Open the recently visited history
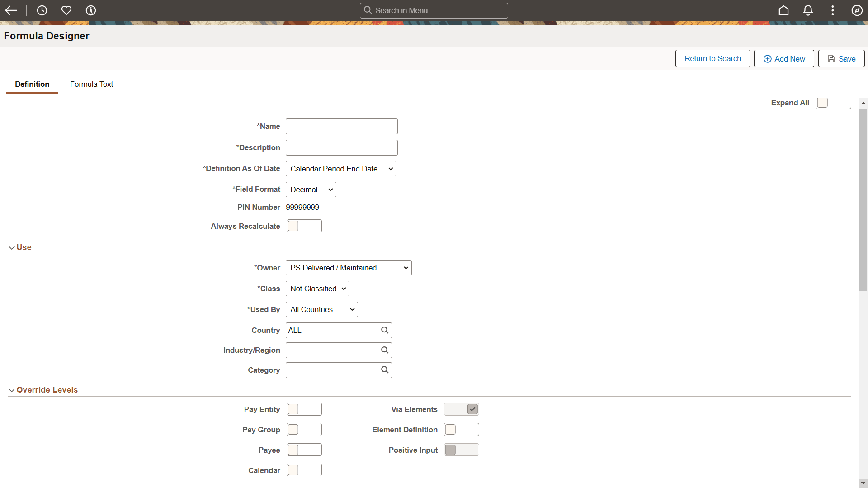This screenshot has height=488, width=868. 42,10
